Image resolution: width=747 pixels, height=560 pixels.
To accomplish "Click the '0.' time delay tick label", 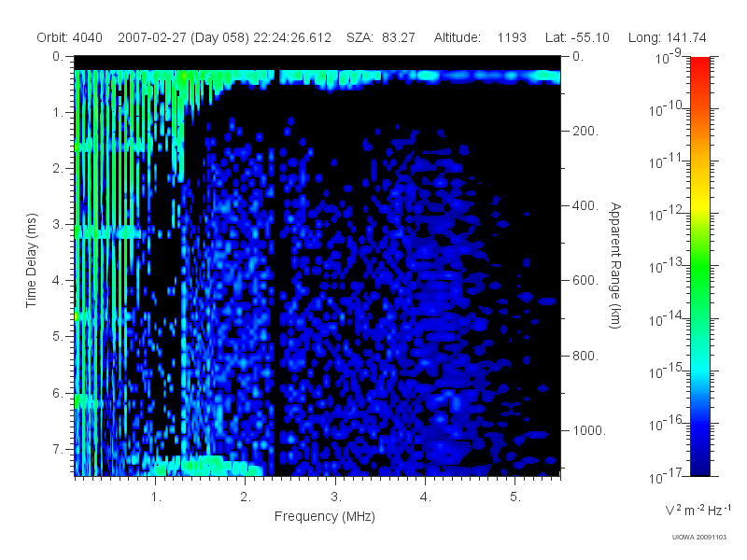I will [58, 56].
